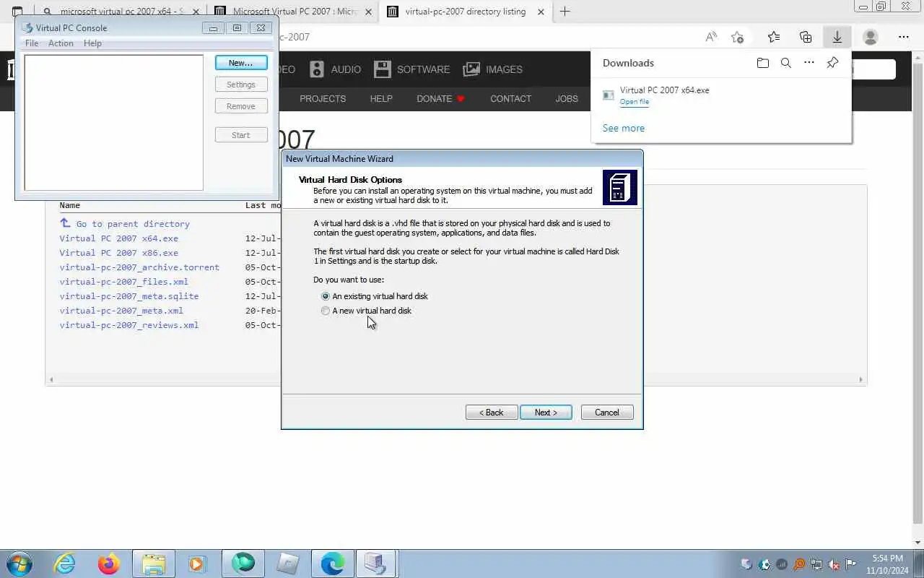This screenshot has width=924, height=578.
Task: Open virtual-pc-2007_archive.torrent link
Action: 139,267
